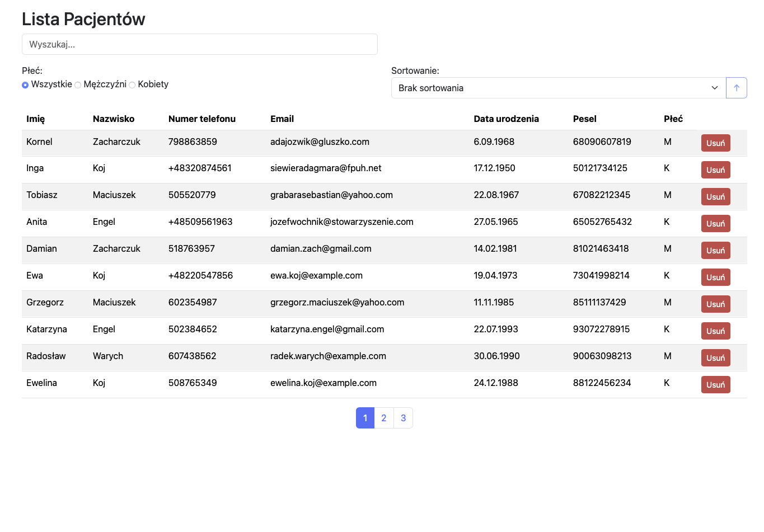Select the Wszystkie gender radio button
This screenshot has height=532, width=764.
[x=25, y=85]
